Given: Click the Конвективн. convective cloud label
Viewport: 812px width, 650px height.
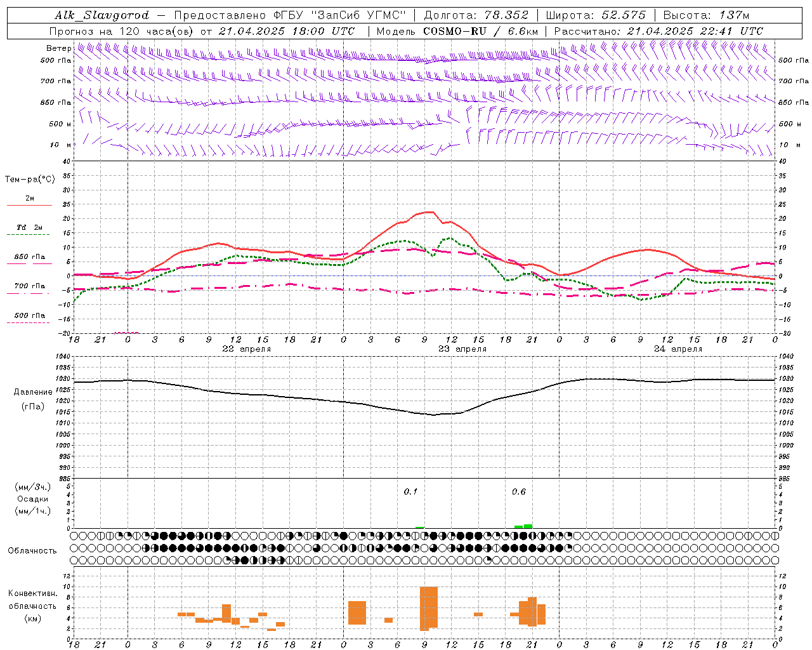Looking at the screenshot, I should [x=33, y=594].
